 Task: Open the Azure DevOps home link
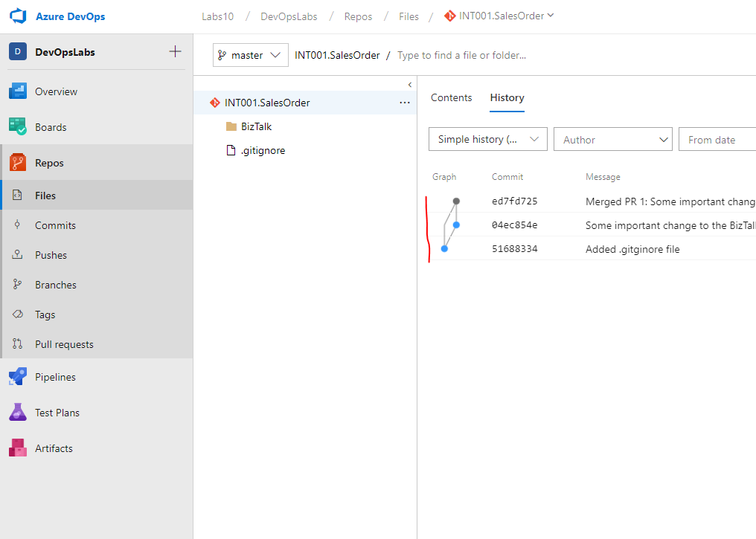[71, 16]
